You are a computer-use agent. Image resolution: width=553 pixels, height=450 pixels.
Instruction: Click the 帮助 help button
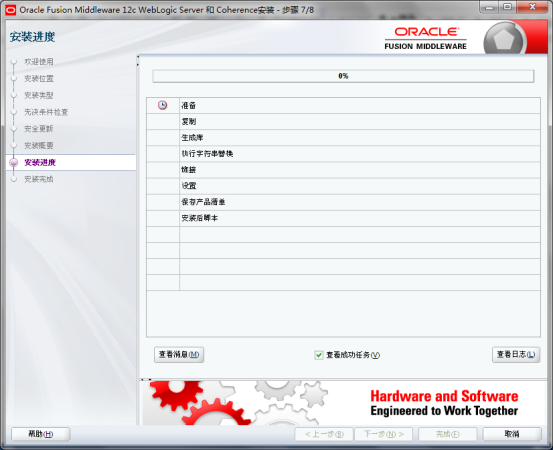pos(41,434)
